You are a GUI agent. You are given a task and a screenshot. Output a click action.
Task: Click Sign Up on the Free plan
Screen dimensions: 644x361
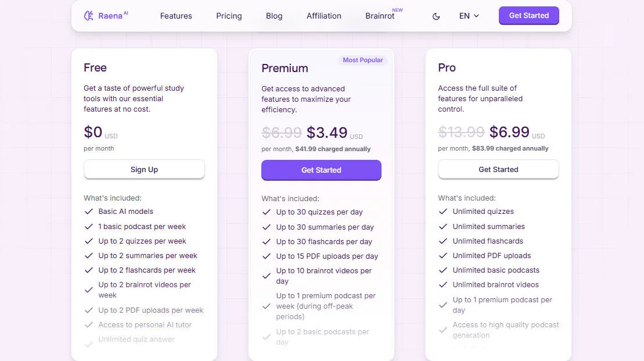143,169
